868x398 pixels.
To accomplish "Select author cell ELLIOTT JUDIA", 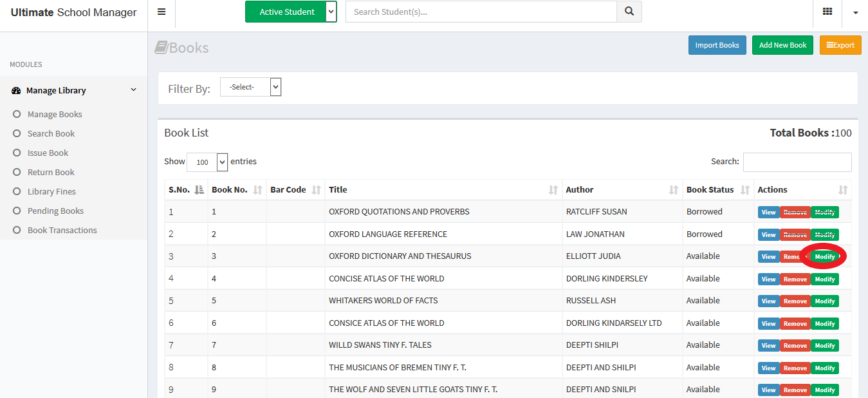I will tap(593, 256).
